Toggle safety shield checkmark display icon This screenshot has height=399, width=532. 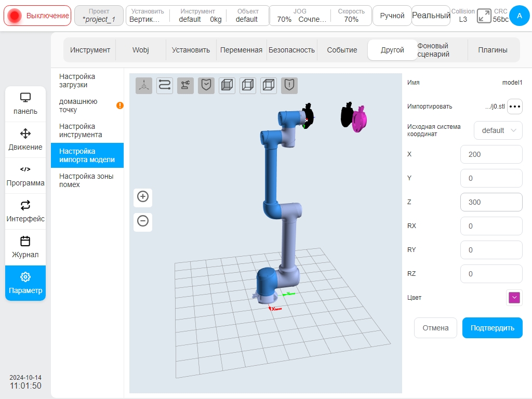click(x=206, y=85)
